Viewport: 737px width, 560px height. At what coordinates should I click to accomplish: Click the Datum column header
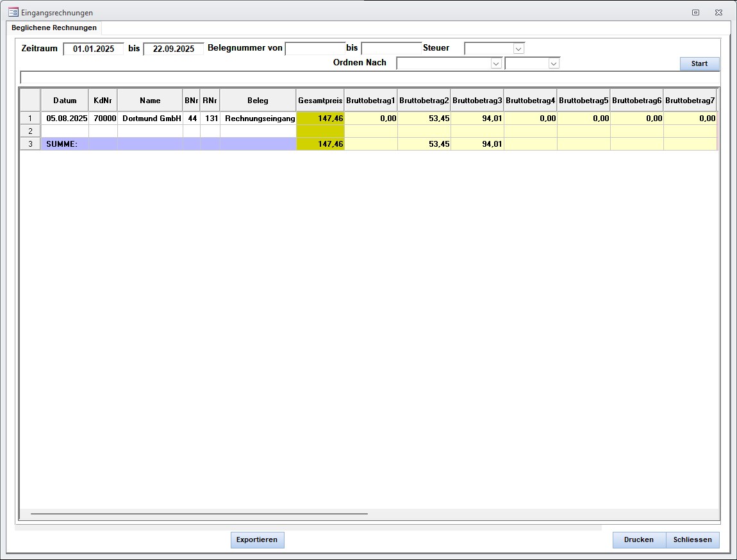(65, 101)
